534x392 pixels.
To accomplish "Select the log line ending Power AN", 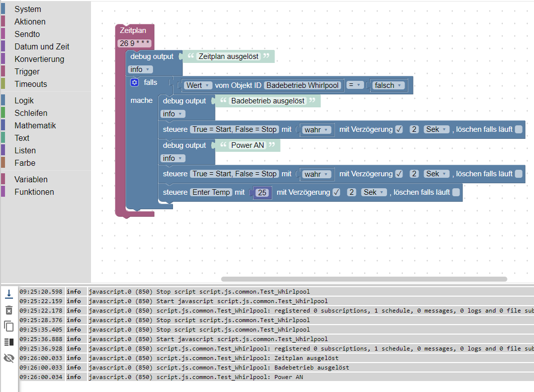I will click(276, 377).
